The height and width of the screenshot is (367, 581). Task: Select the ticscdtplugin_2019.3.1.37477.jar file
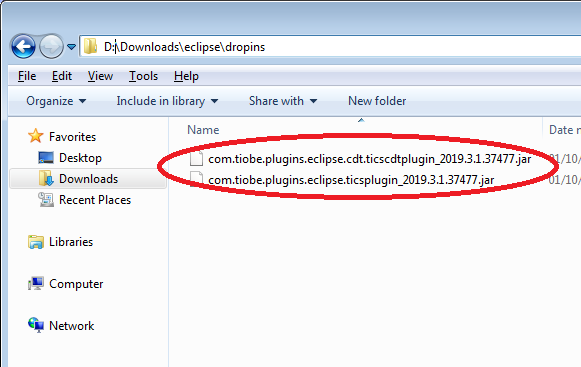[369, 159]
